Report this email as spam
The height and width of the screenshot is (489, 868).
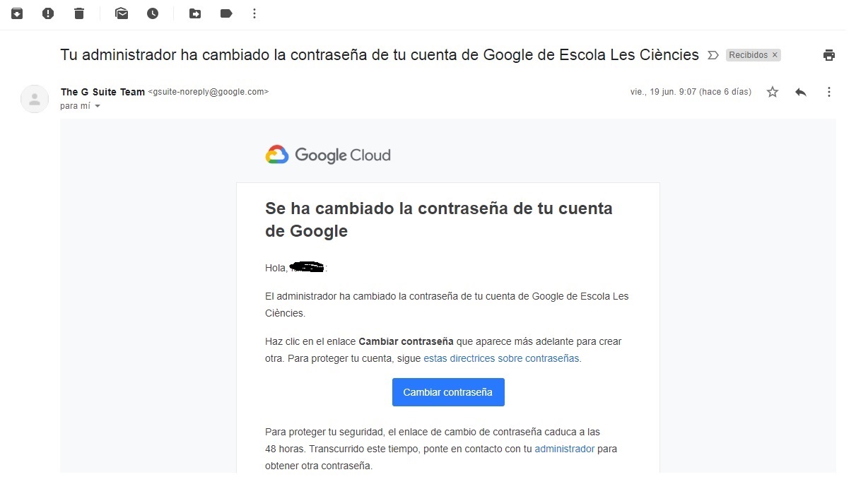coord(48,13)
